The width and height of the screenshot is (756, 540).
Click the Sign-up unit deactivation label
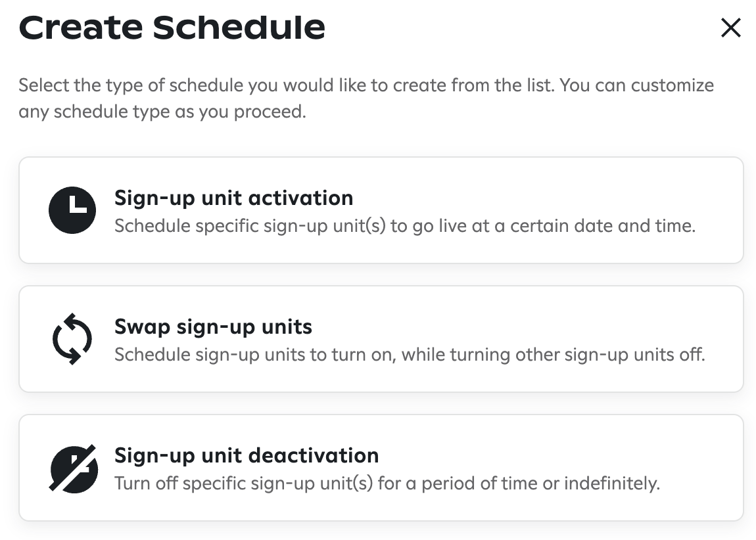click(247, 455)
